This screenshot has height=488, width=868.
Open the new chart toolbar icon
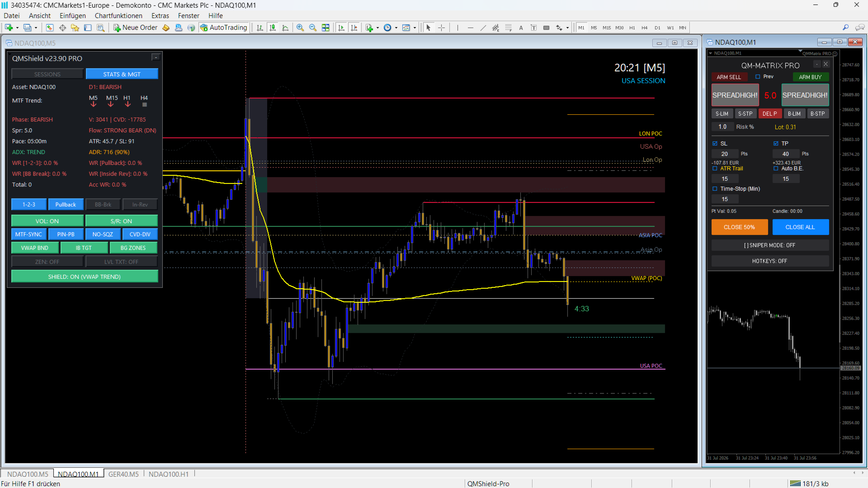pyautogui.click(x=9, y=28)
